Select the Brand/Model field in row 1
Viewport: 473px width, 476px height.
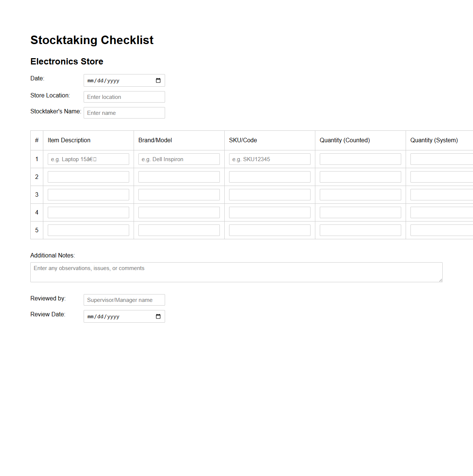[179, 159]
